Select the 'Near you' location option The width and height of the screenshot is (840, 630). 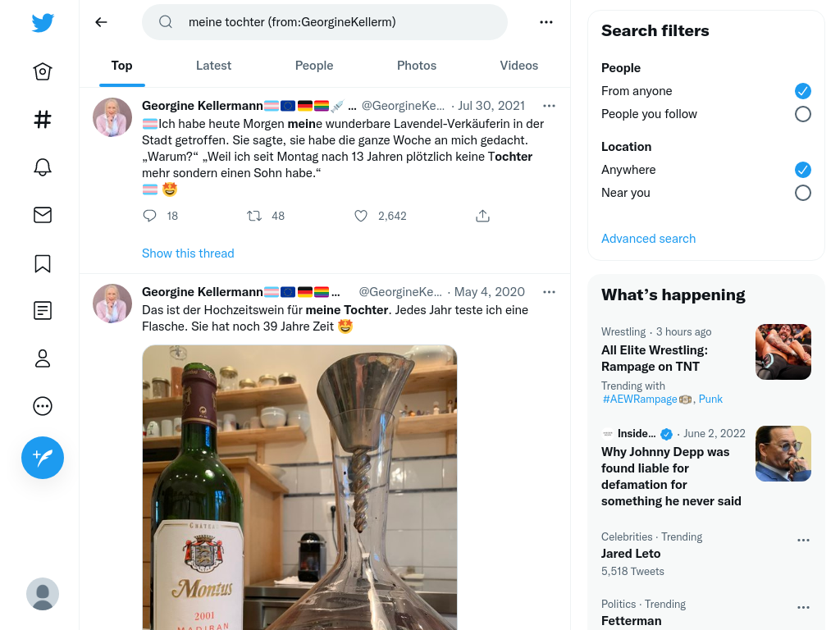(803, 193)
